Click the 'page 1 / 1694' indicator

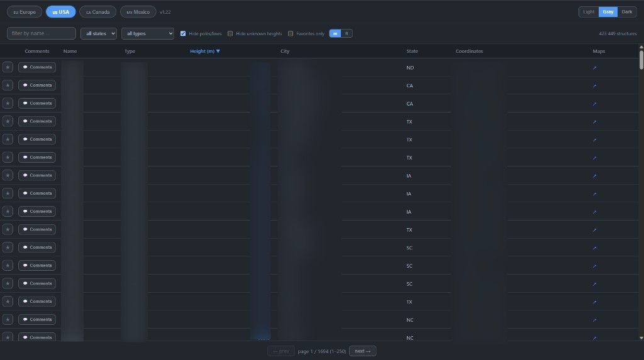click(x=321, y=351)
